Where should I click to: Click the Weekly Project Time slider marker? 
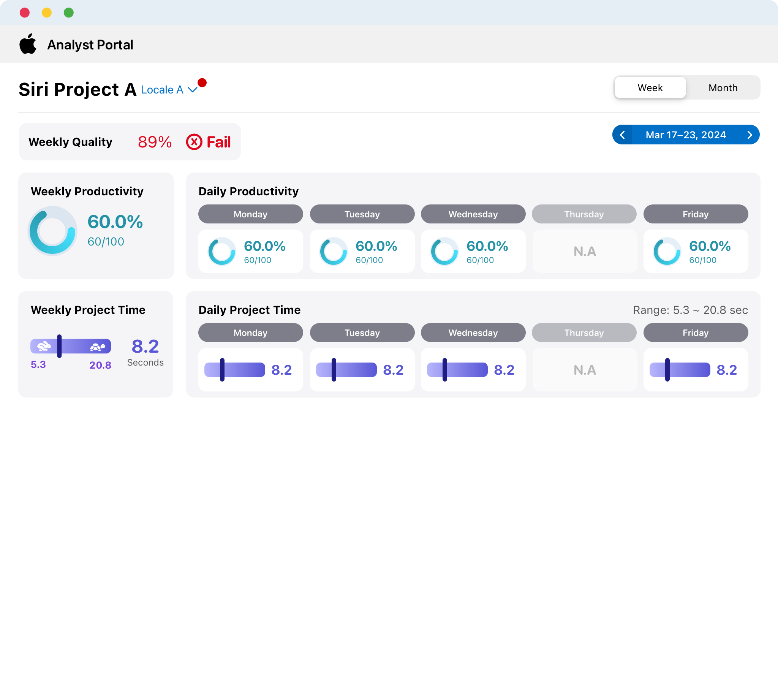59,346
